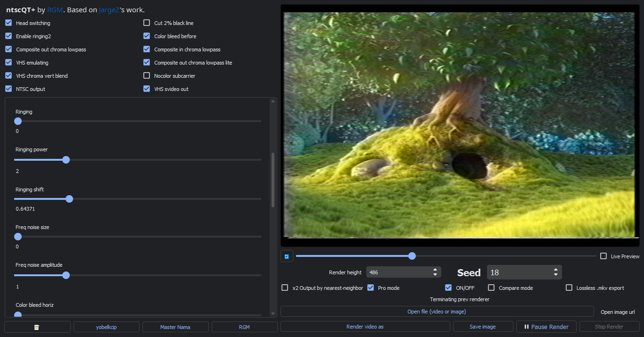Click the settings panel vertical scrollbar thumb

(x=273, y=180)
